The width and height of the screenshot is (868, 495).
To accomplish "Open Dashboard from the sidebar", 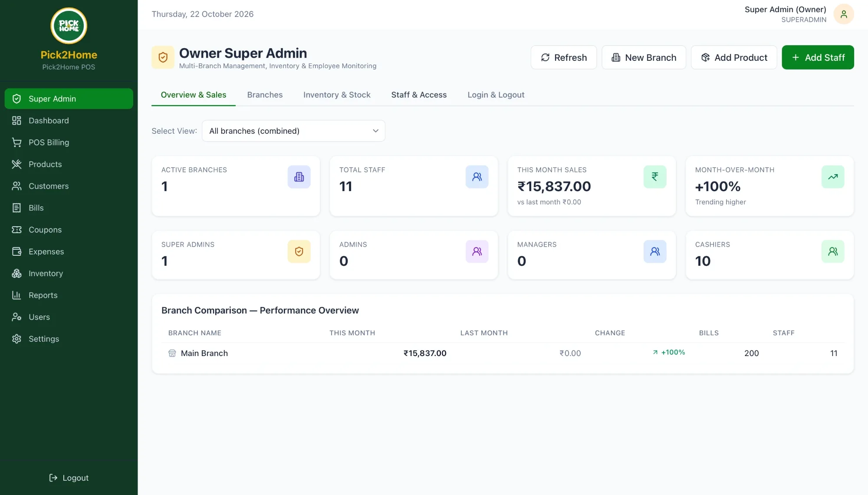I will coord(69,120).
